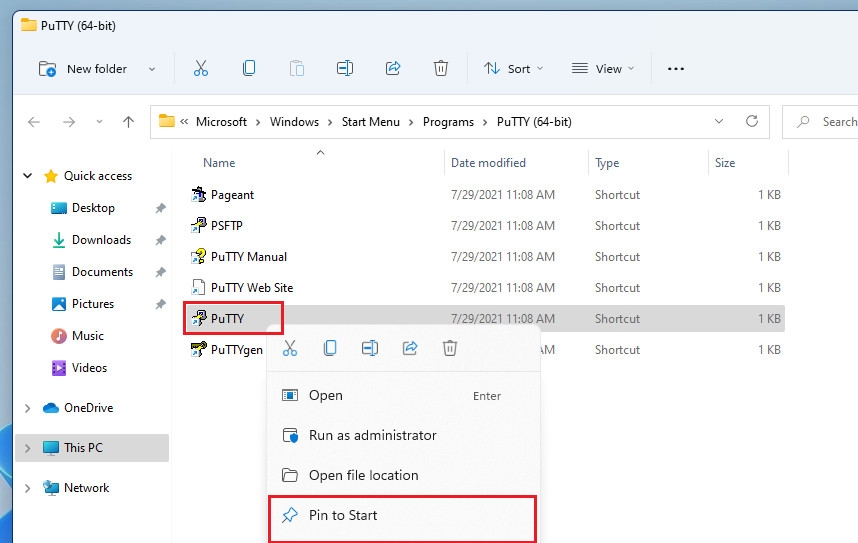This screenshot has height=543, width=858.
Task: Collapse the Quick access tree
Action: pos(27,176)
